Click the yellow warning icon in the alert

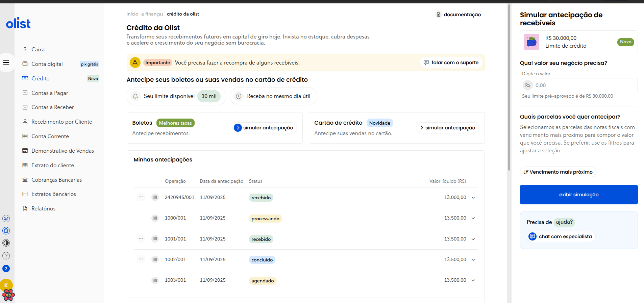coord(135,62)
